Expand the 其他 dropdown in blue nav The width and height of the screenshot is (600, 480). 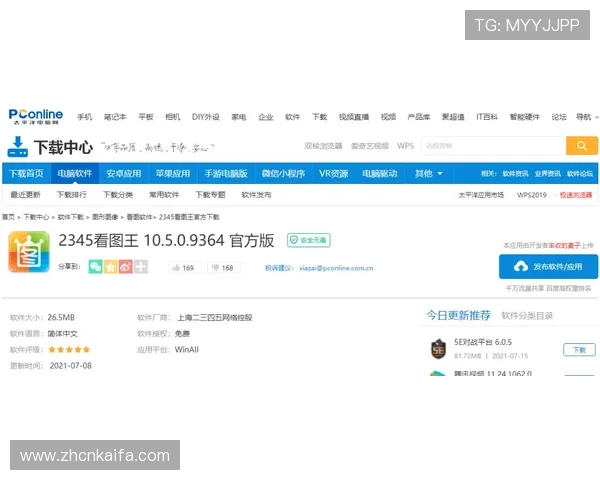pyautogui.click(x=429, y=174)
